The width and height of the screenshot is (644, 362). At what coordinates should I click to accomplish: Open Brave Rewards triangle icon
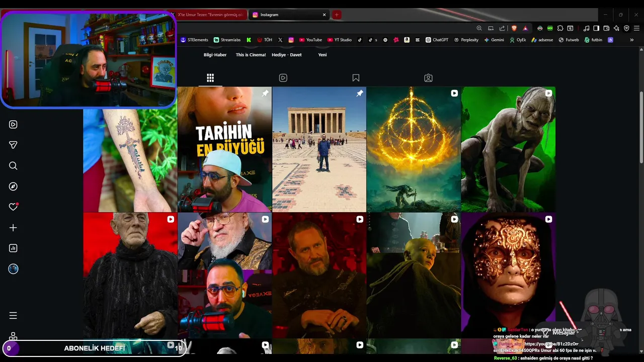[525, 28]
